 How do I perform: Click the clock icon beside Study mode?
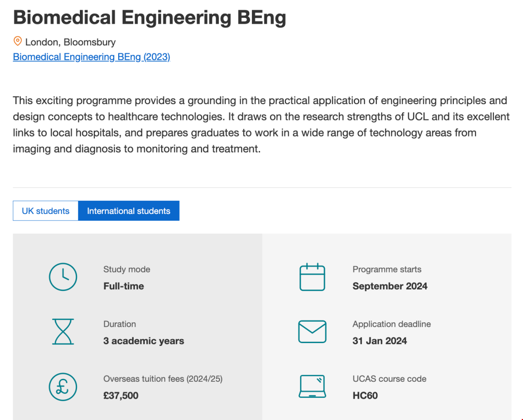[63, 277]
